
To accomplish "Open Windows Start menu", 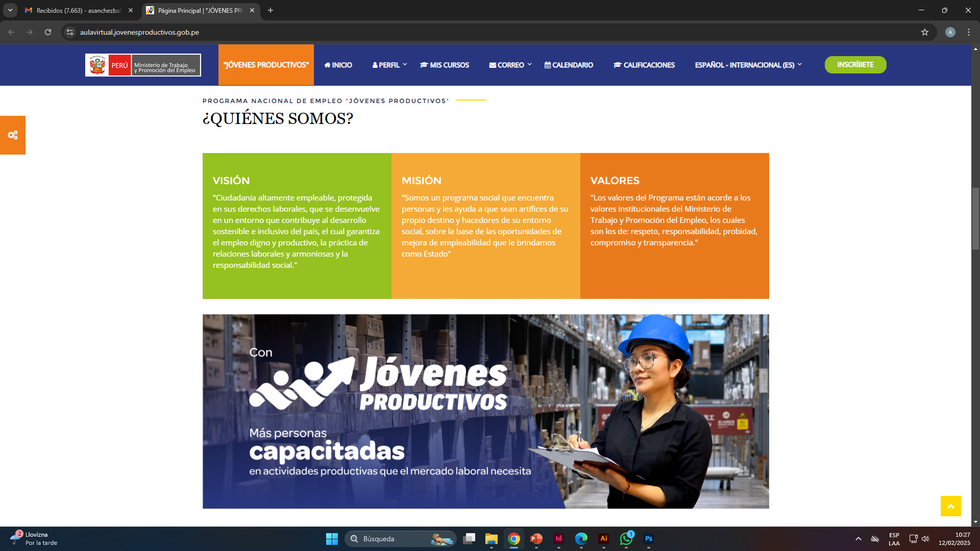I will tap(332, 539).
